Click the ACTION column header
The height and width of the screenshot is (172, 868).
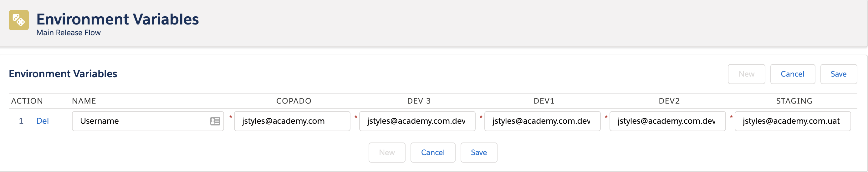pos(27,101)
